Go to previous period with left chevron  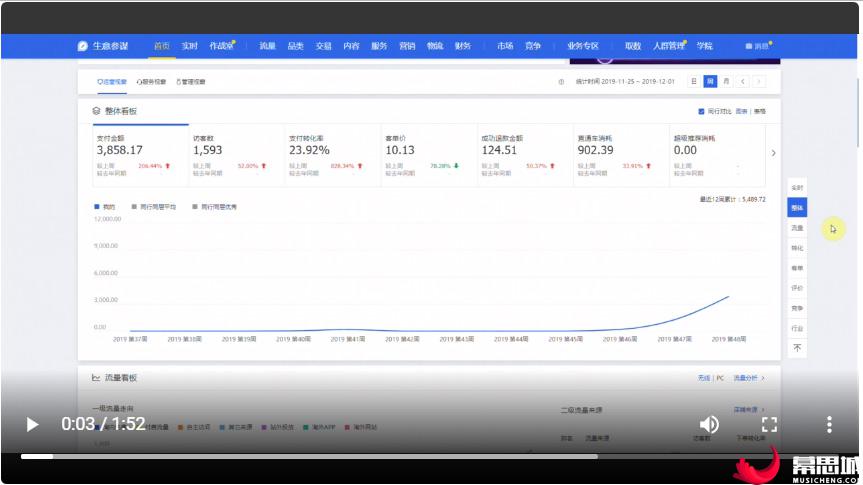click(743, 81)
